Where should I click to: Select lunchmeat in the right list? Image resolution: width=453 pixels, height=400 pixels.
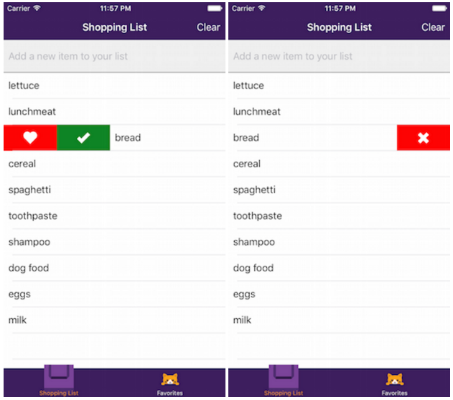[339, 112]
